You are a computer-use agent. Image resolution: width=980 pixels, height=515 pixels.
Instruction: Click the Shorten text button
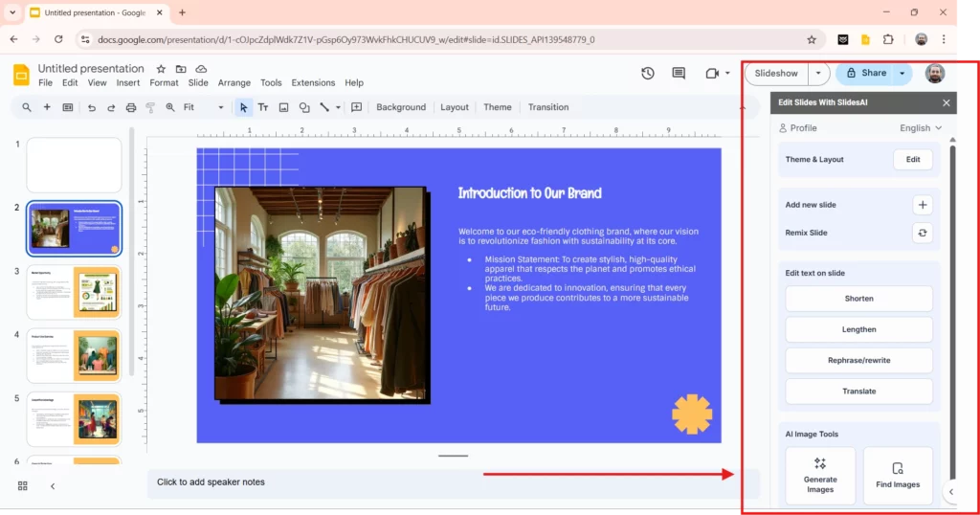click(x=858, y=299)
